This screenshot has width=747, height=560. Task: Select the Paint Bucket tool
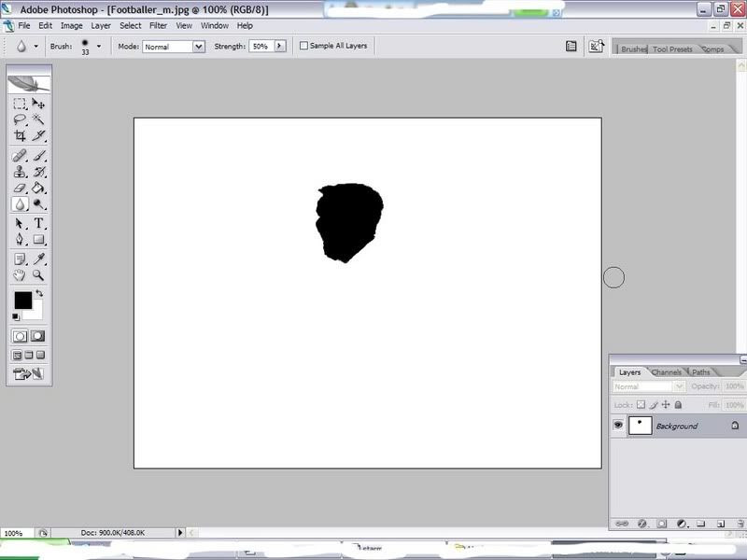tap(38, 189)
